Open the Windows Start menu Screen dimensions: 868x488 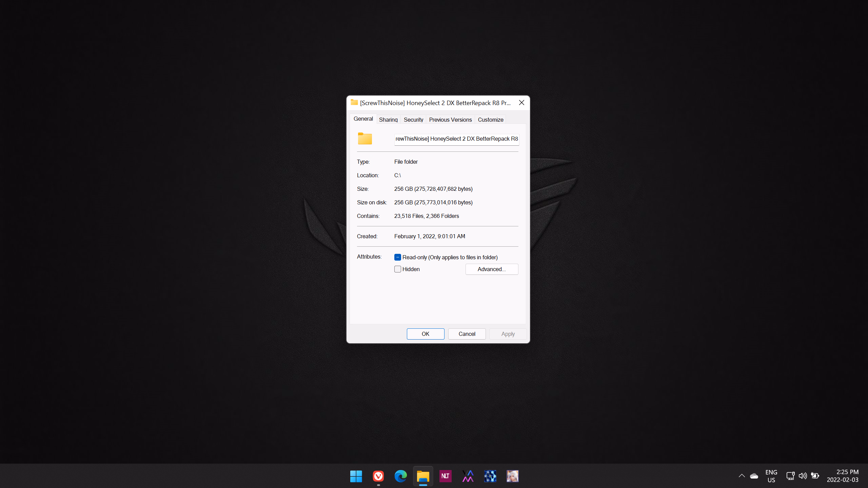(356, 476)
